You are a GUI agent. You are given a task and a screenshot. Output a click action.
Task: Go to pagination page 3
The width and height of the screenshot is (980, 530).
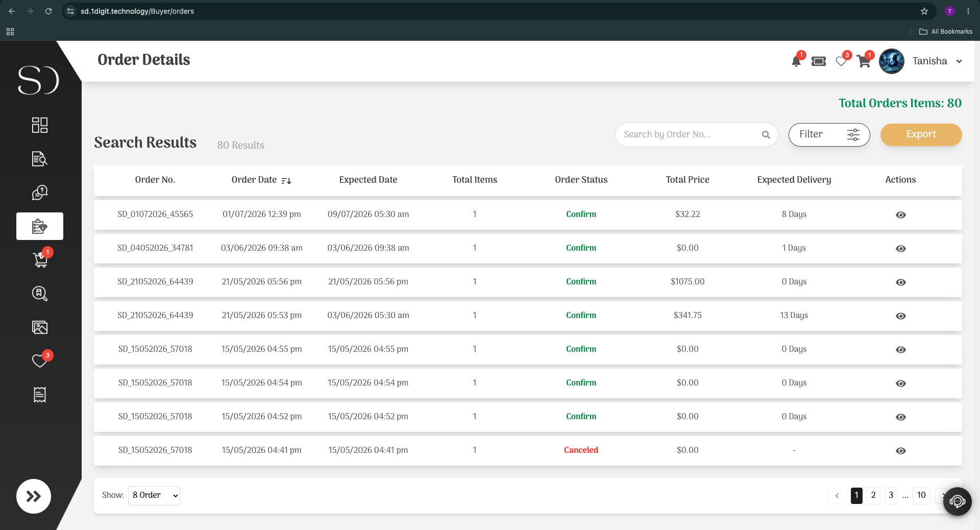coord(891,495)
